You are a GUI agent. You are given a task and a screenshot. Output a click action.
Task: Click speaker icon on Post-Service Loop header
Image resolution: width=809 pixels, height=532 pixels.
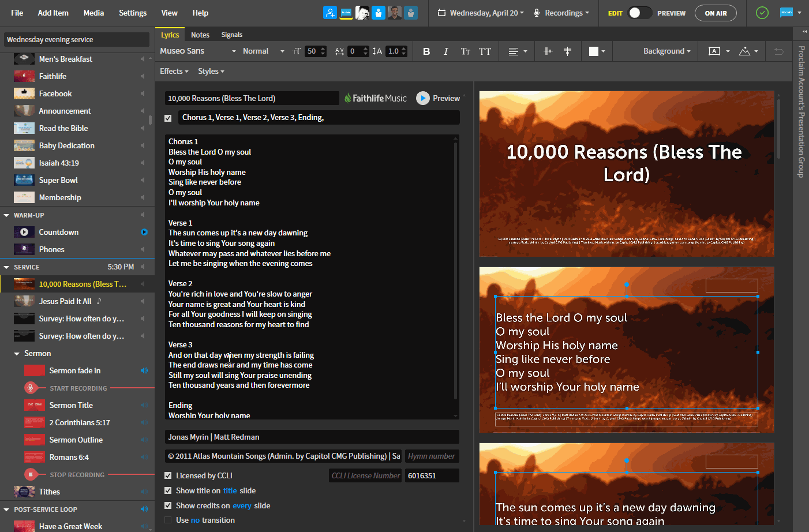point(144,509)
